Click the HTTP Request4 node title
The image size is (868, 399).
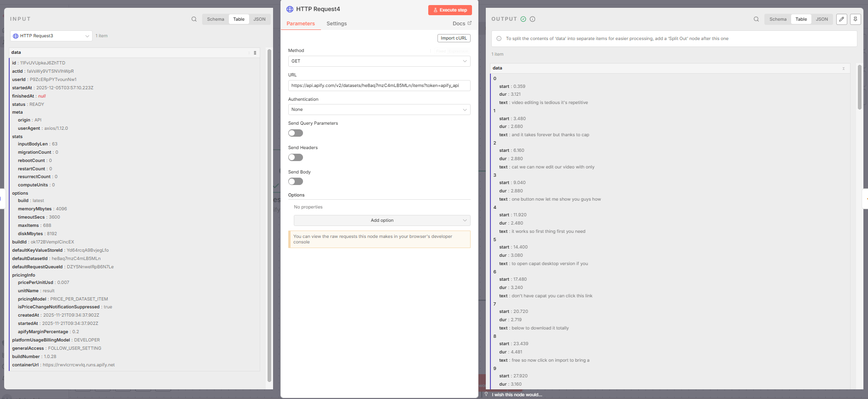pyautogui.click(x=318, y=9)
